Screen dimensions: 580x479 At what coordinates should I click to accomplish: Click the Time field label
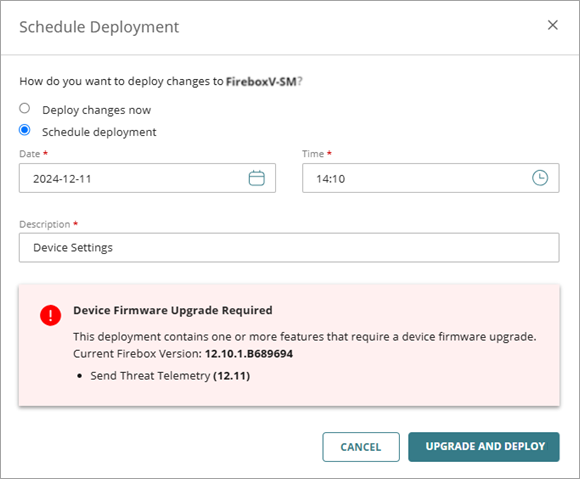tap(313, 154)
